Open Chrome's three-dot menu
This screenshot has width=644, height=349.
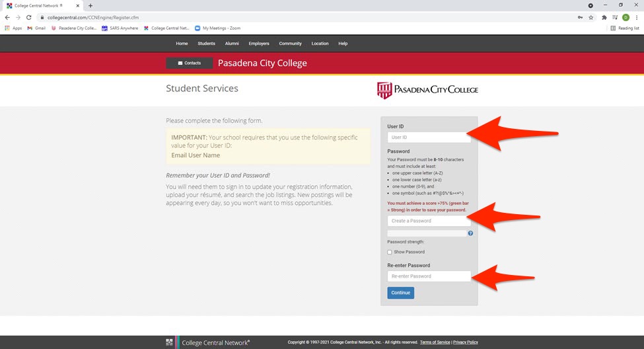[637, 17]
